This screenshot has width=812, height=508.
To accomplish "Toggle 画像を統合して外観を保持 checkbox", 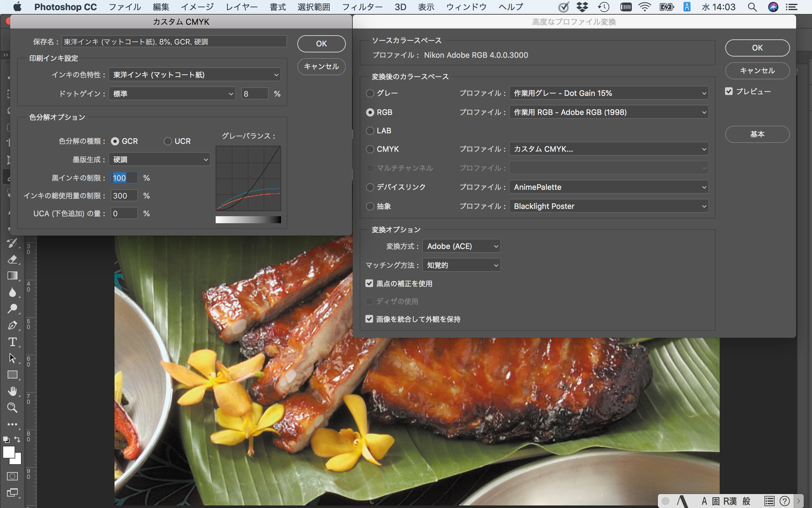I will [369, 319].
